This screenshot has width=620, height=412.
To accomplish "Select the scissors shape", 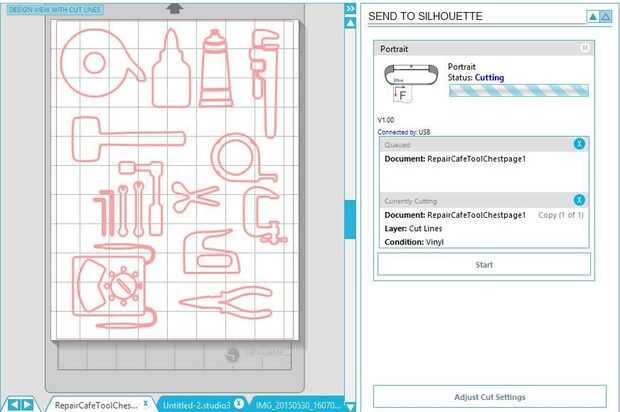I will [x=195, y=197].
